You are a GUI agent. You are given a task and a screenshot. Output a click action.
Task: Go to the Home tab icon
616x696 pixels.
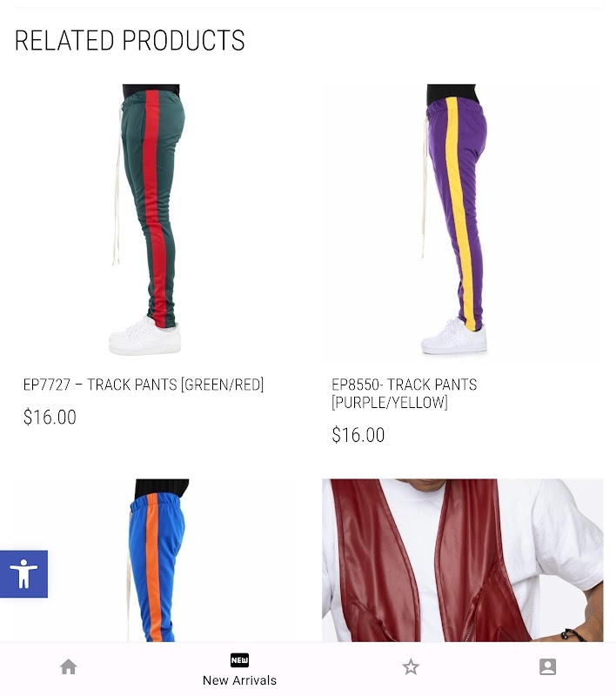[69, 666]
